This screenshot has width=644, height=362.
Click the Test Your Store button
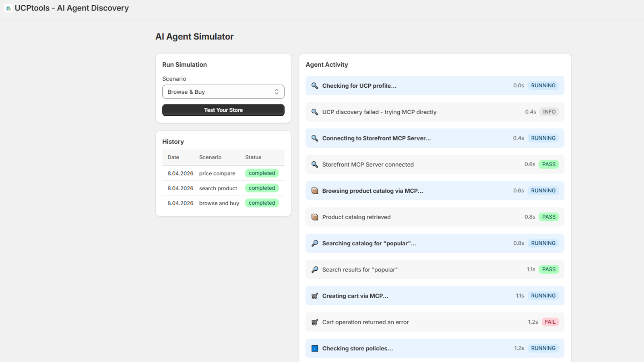[x=223, y=110]
